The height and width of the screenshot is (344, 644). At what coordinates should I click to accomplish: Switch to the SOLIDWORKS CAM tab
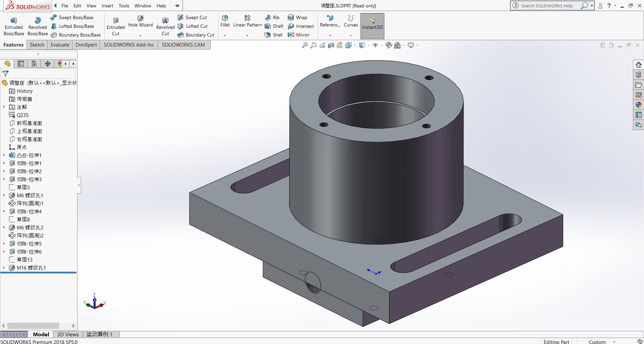(183, 45)
